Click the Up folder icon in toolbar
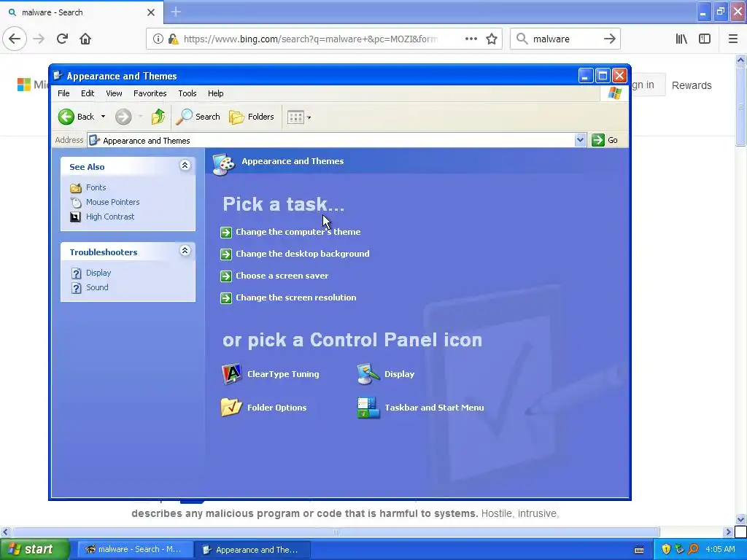The width and height of the screenshot is (747, 560). 158,117
